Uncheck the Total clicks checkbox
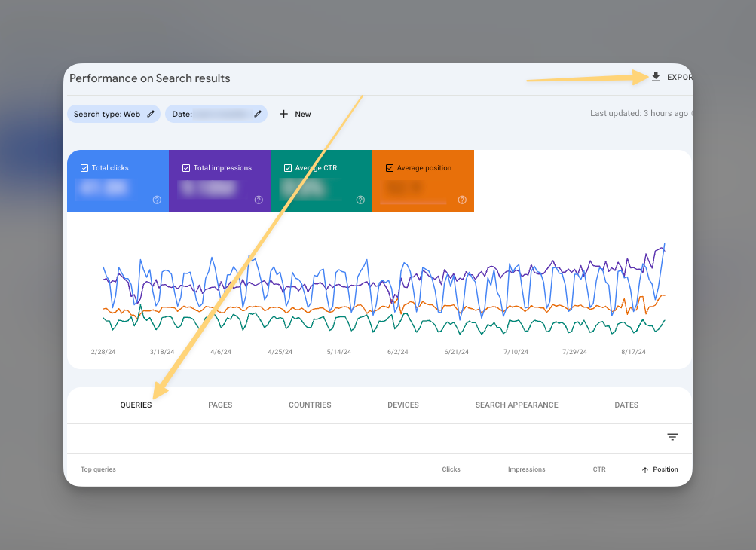The image size is (756, 550). point(84,168)
